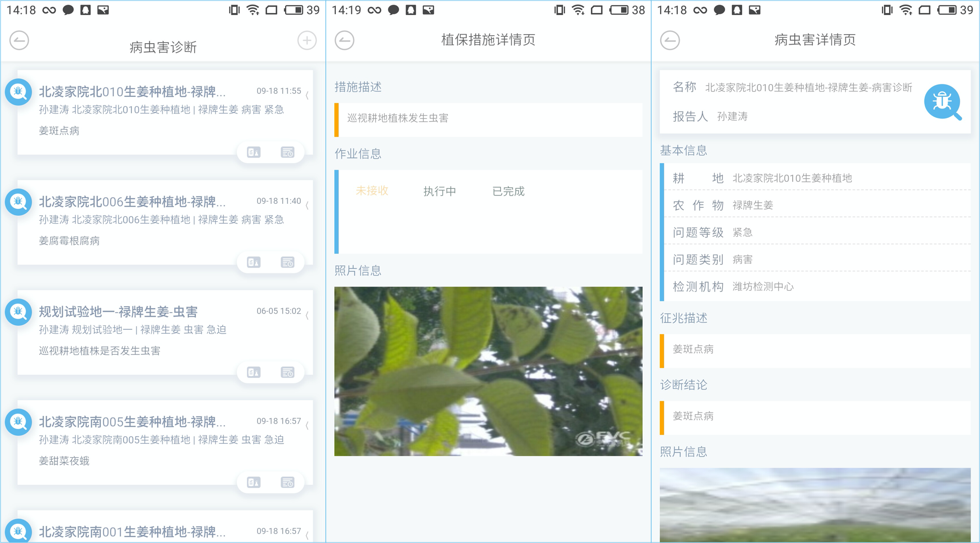View field photo in 病虫害详情页 照片信息
The height and width of the screenshot is (543, 980).
815,505
